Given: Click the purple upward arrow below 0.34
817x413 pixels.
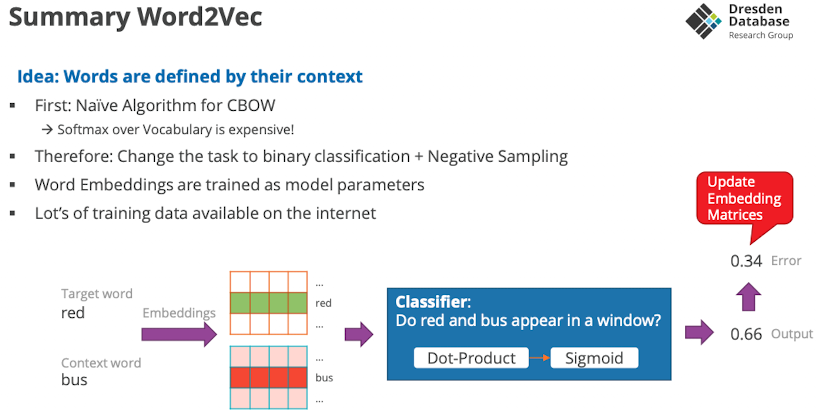Looking at the screenshot, I should point(746,297).
